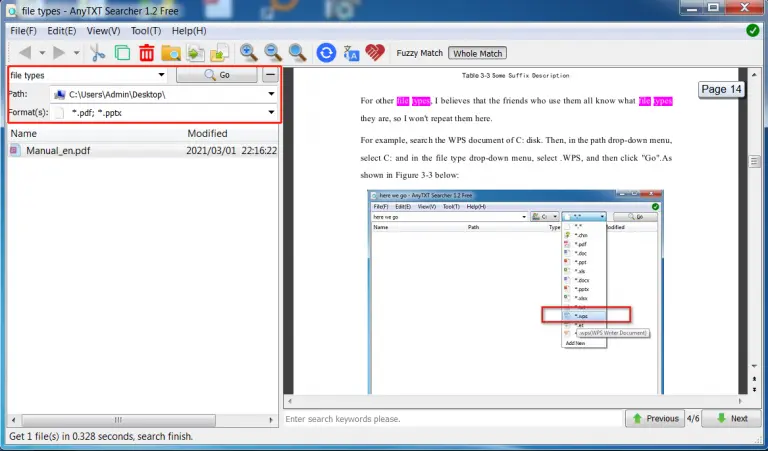Screen dimensions: 768x451
Task: Click the plain magnifier reset zoom icon
Action: point(297,52)
